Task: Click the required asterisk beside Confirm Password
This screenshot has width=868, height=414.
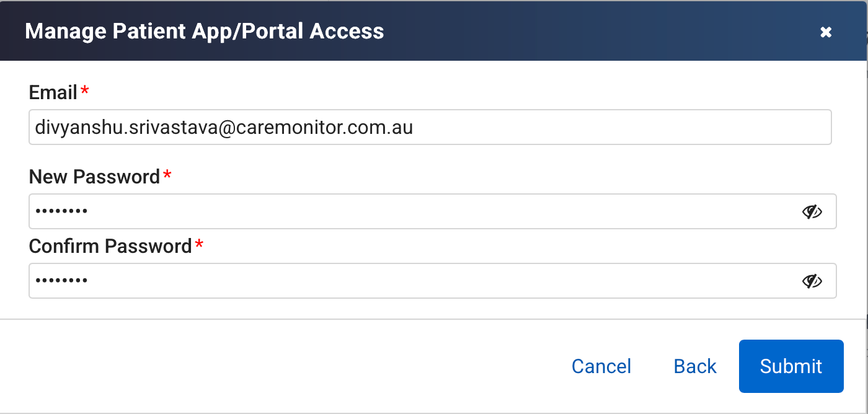Action: coord(199,245)
